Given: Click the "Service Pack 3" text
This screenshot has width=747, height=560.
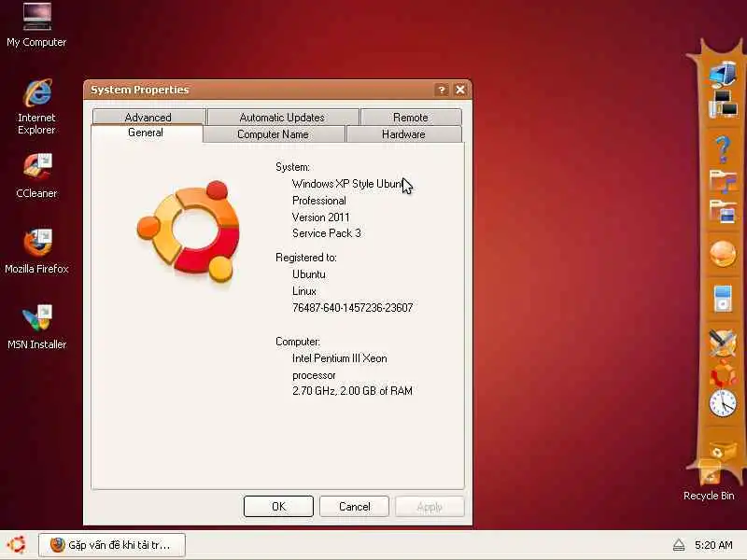Looking at the screenshot, I should click(327, 233).
